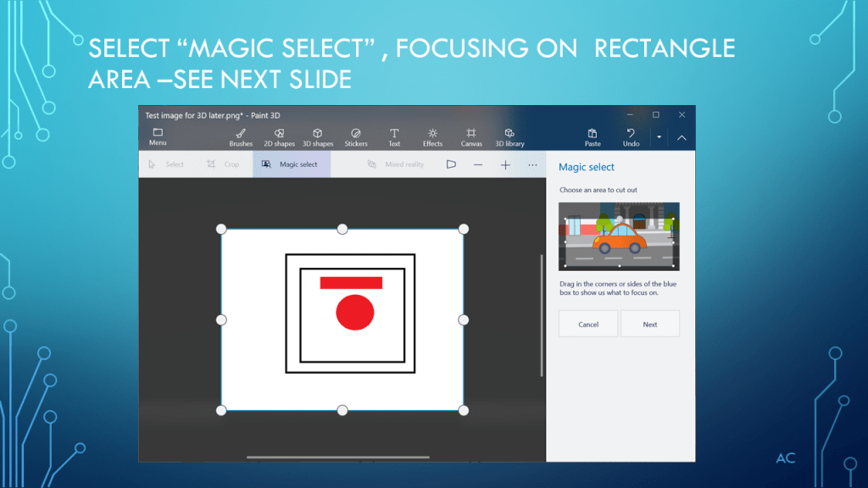Open the Brushes tool
Image resolution: width=868 pixels, height=488 pixels.
tap(241, 137)
